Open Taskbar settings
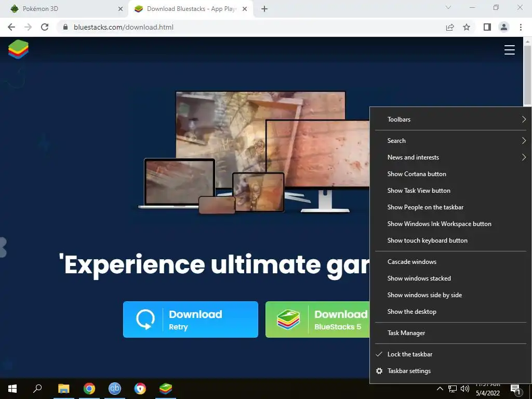This screenshot has width=532, height=399. [x=450, y=371]
